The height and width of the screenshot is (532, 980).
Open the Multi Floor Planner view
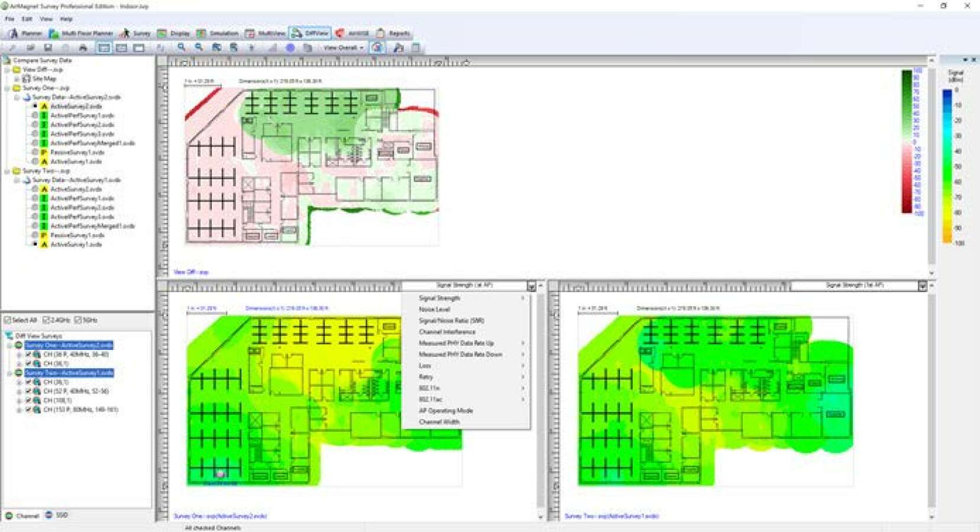pos(81,34)
